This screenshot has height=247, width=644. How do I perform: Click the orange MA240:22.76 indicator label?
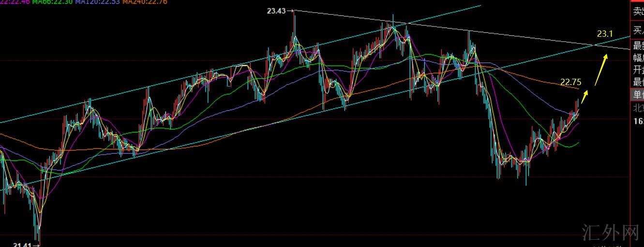click(x=145, y=2)
